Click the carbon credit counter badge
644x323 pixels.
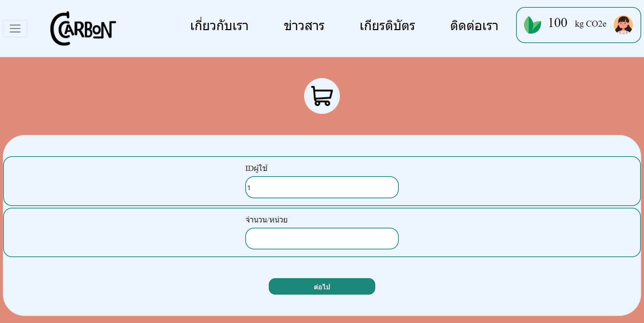click(x=578, y=25)
